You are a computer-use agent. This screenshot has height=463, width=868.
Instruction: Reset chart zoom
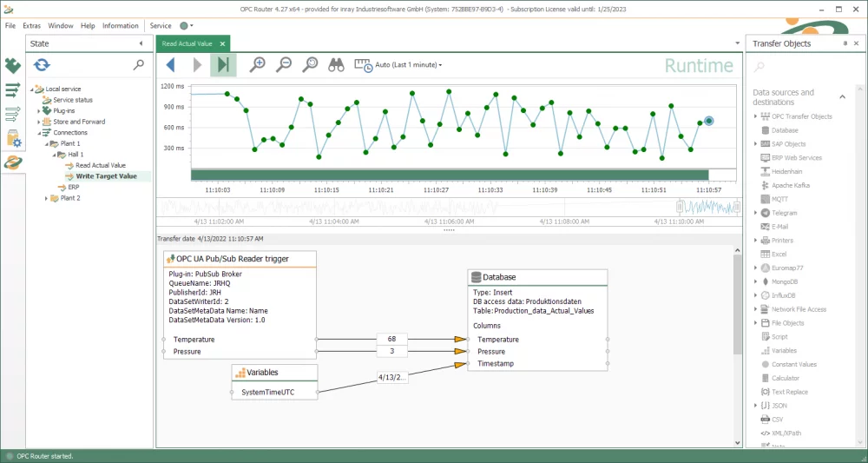pos(310,65)
